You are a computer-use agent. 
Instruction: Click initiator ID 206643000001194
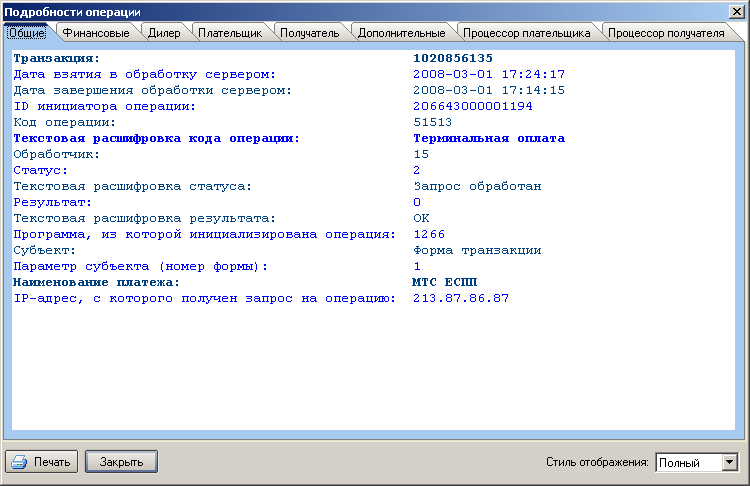tap(472, 106)
